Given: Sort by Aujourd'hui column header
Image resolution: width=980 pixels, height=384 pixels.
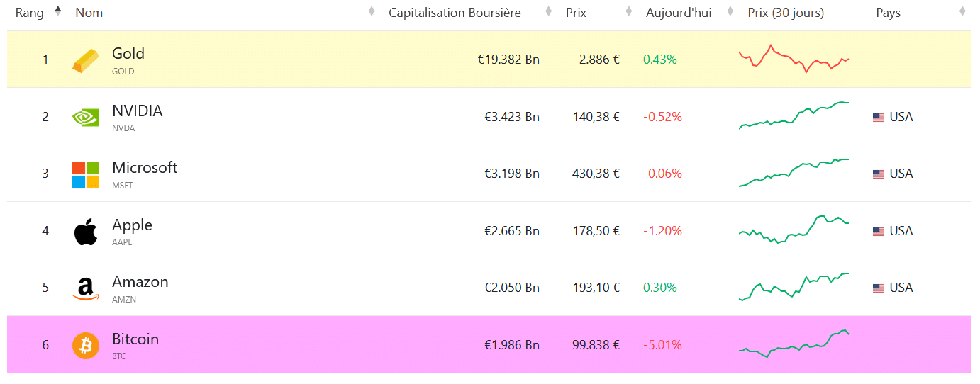Looking at the screenshot, I should [679, 13].
